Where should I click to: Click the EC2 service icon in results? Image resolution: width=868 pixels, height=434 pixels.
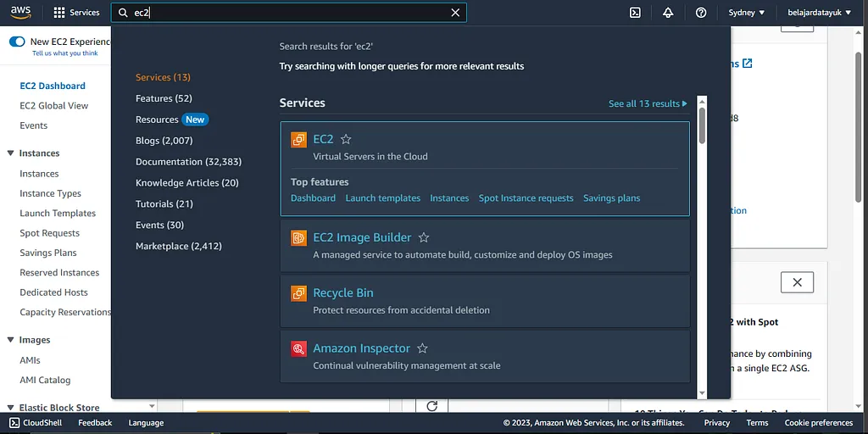pos(299,140)
